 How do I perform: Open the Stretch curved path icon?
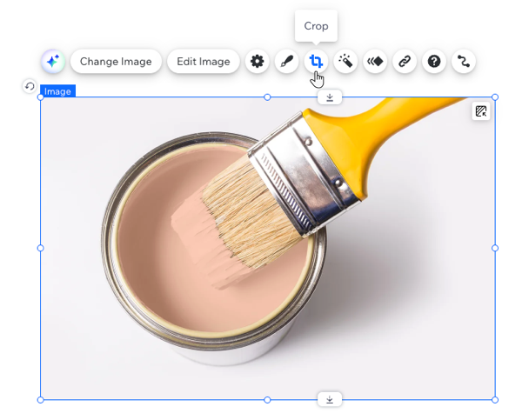(464, 61)
